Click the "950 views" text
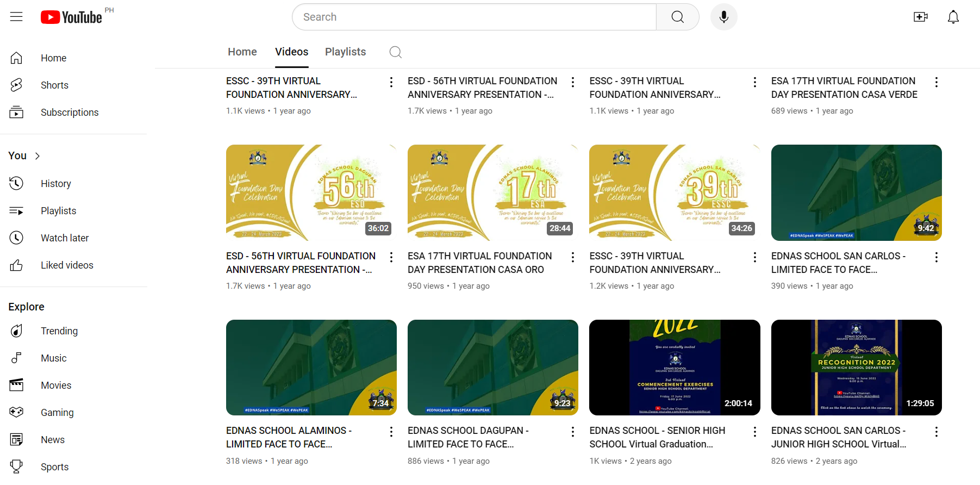 coord(426,286)
